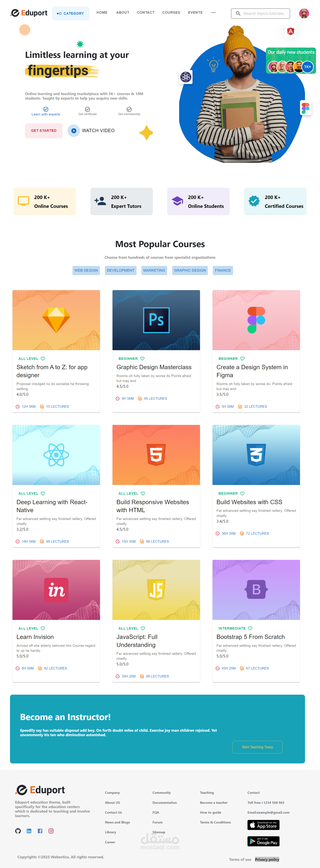Select the Development tab
320x868 pixels.
pos(120,270)
